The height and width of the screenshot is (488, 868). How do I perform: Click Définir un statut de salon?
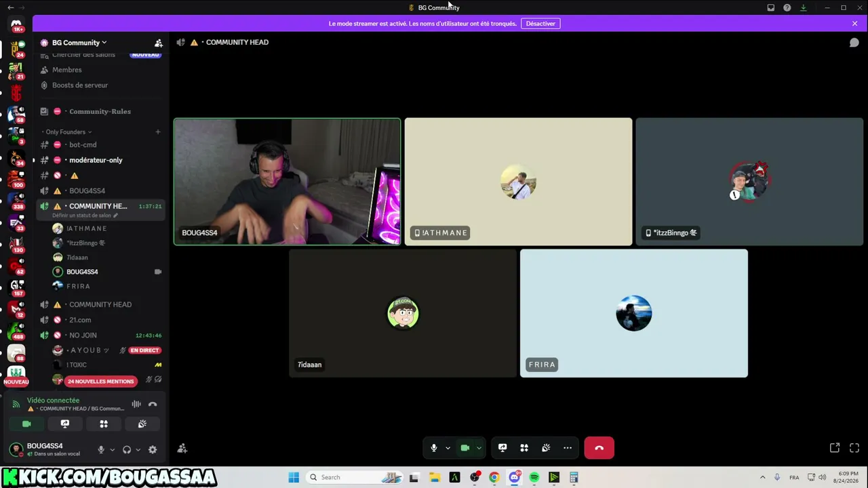tap(81, 216)
